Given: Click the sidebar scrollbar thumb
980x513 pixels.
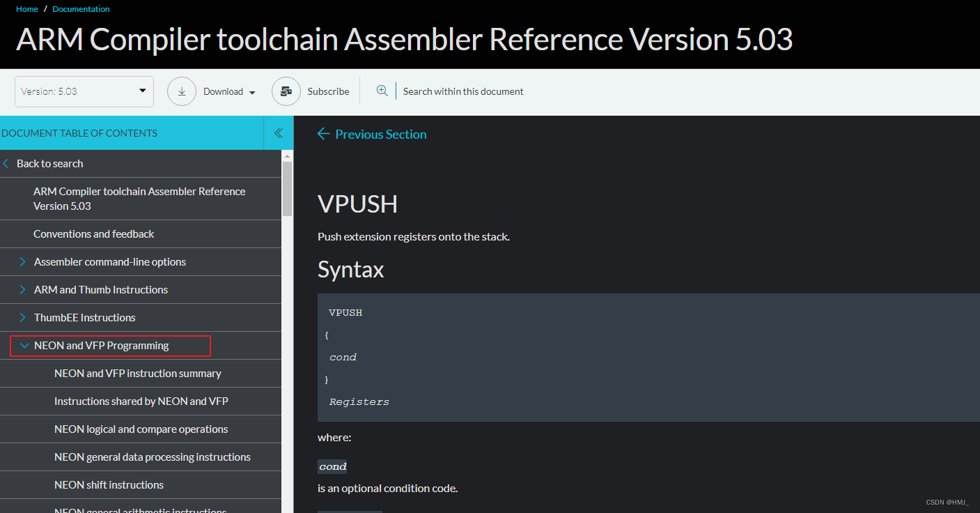Looking at the screenshot, I should click(288, 190).
